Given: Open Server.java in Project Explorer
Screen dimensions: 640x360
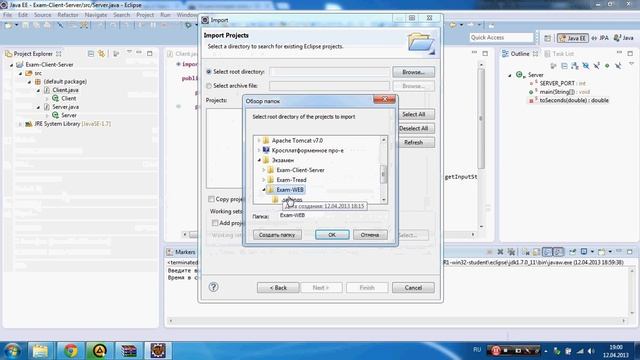Looking at the screenshot, I should pyautogui.click(x=65, y=107).
